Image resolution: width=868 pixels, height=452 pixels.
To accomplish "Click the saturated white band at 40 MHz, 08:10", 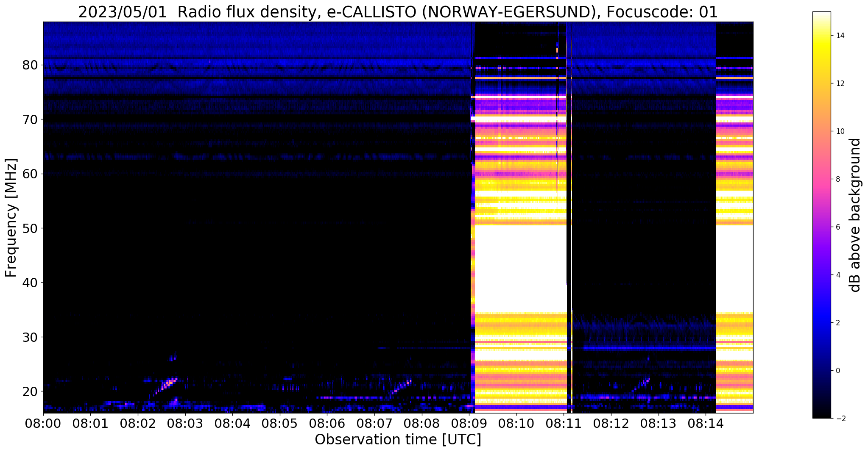I will click(x=520, y=269).
